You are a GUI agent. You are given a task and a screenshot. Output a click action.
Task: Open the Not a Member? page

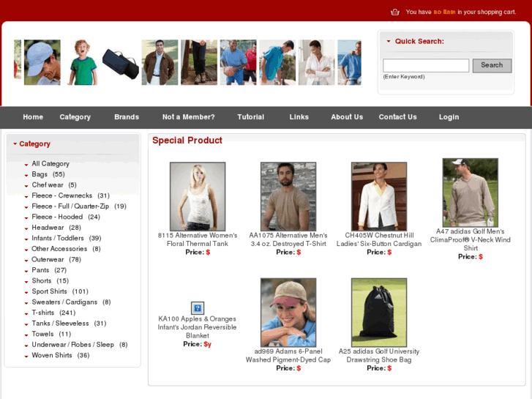coord(188,117)
